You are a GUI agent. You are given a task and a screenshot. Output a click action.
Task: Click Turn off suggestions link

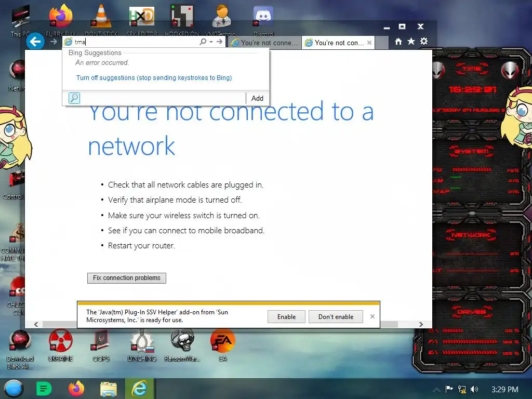(154, 78)
